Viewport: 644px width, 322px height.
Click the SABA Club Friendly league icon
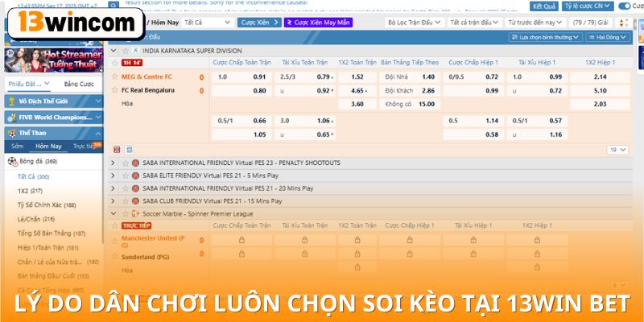tap(135, 201)
